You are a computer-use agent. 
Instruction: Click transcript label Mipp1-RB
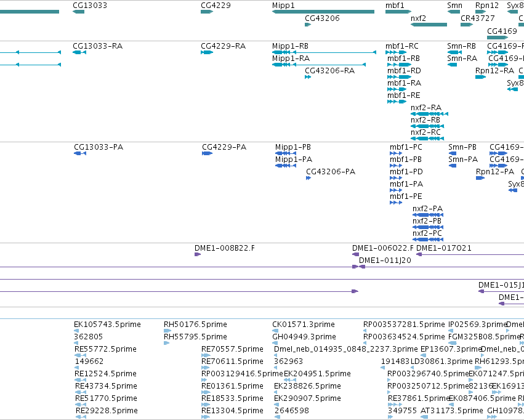(290, 46)
